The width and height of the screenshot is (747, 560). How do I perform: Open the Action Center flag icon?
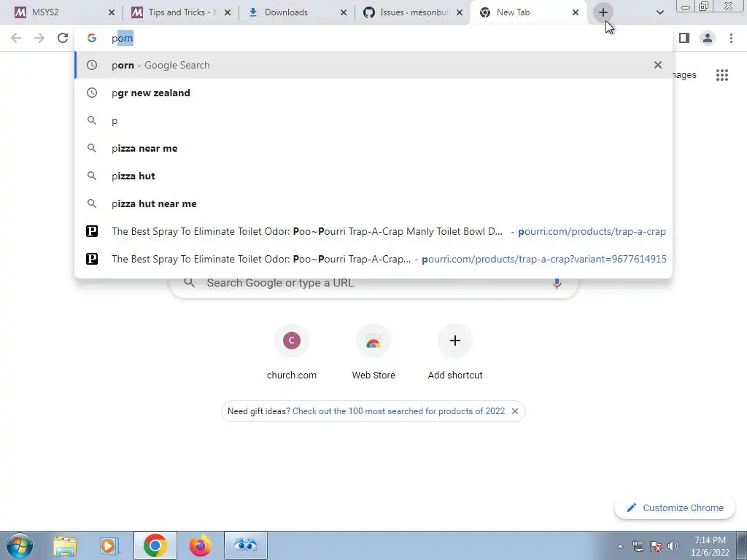656,546
